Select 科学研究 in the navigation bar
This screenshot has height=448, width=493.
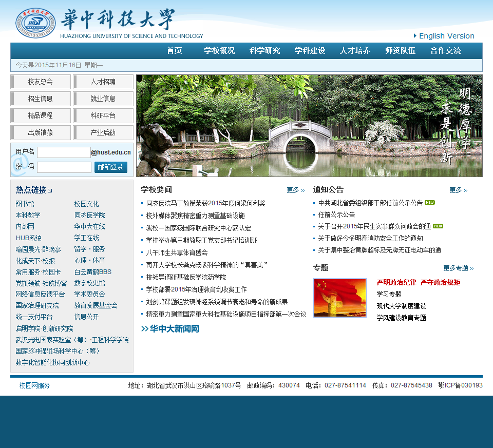coord(264,51)
